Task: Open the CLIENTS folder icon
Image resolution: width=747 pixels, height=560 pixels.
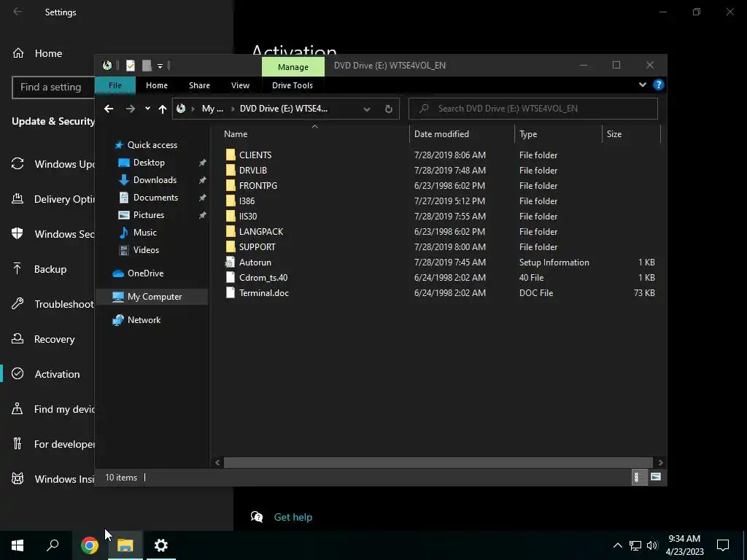Action: (231, 155)
